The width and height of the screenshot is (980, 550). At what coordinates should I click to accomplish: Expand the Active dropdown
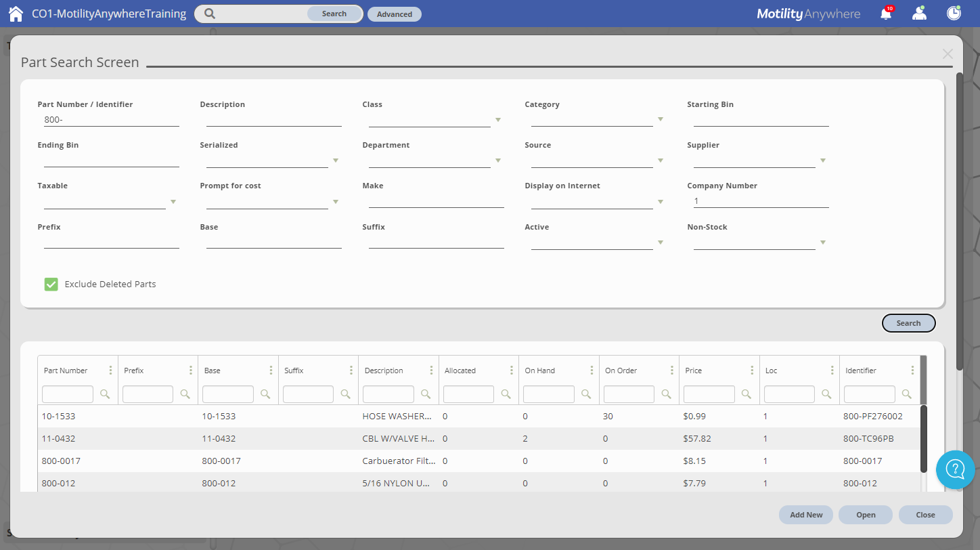[x=660, y=242]
